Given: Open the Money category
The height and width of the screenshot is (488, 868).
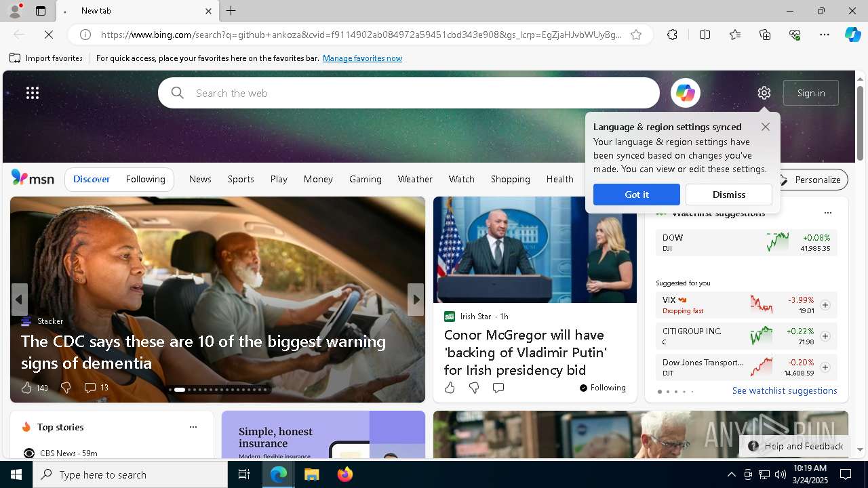Looking at the screenshot, I should (x=318, y=179).
